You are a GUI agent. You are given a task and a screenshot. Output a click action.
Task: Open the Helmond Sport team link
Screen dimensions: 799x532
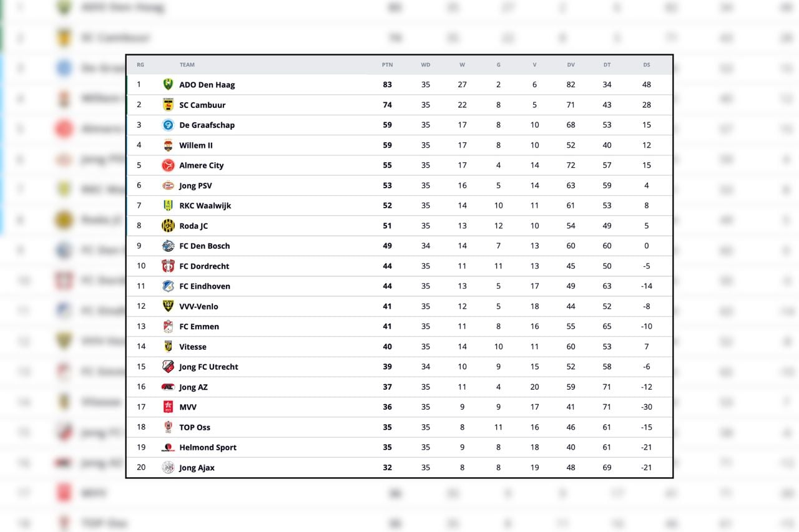pyautogui.click(x=208, y=447)
